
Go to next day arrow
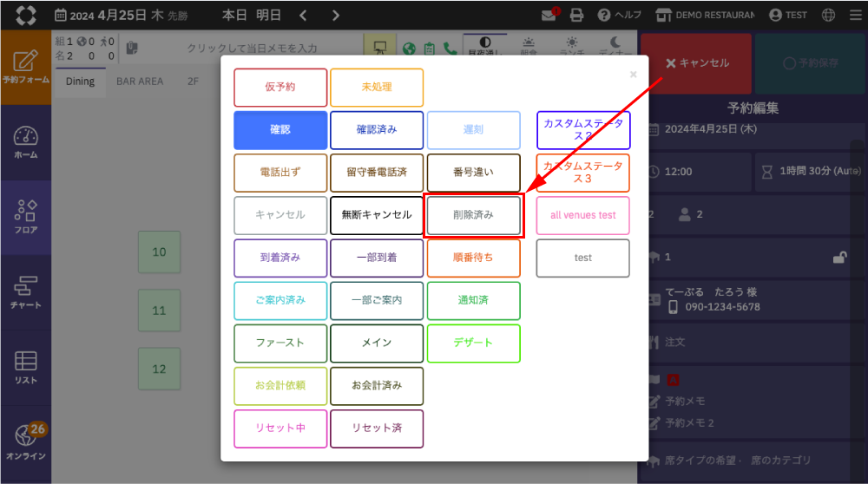(335, 15)
